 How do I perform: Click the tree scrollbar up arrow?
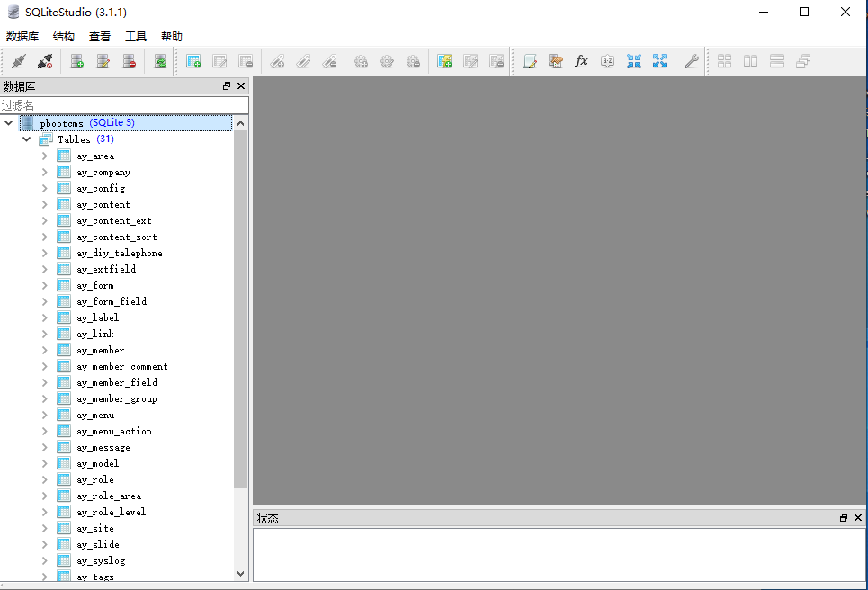tap(240, 123)
